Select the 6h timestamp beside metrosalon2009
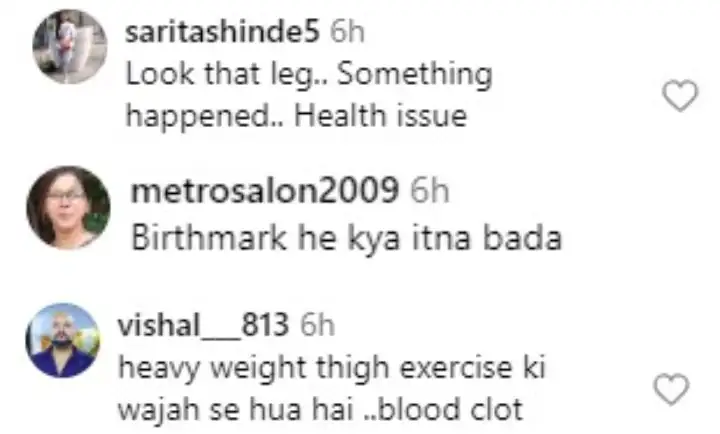Image resolution: width=720 pixels, height=434 pixels. tap(430, 190)
